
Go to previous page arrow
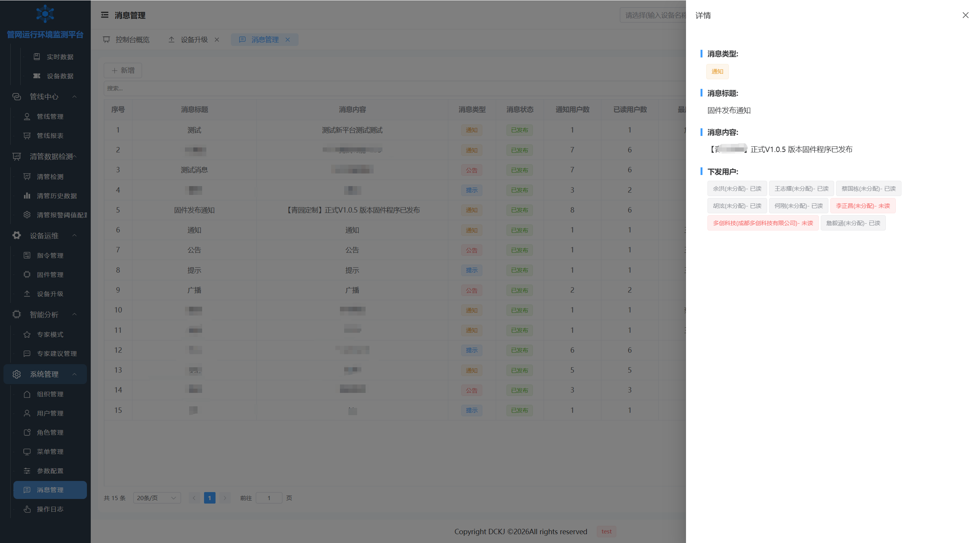194,498
